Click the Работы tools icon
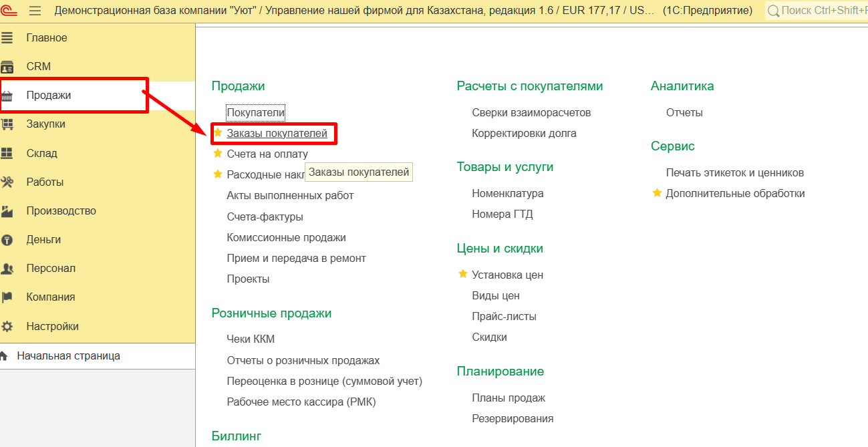The image size is (868, 447). click(7, 182)
